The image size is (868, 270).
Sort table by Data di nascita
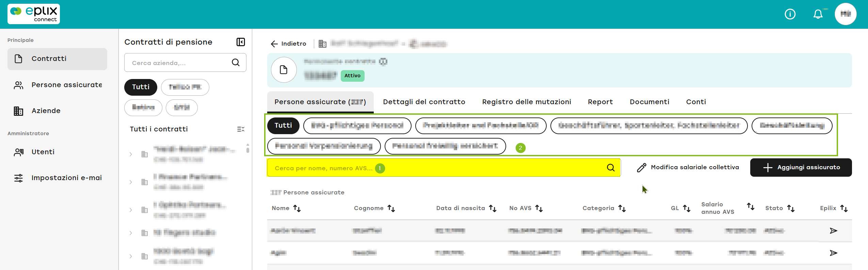tap(493, 208)
